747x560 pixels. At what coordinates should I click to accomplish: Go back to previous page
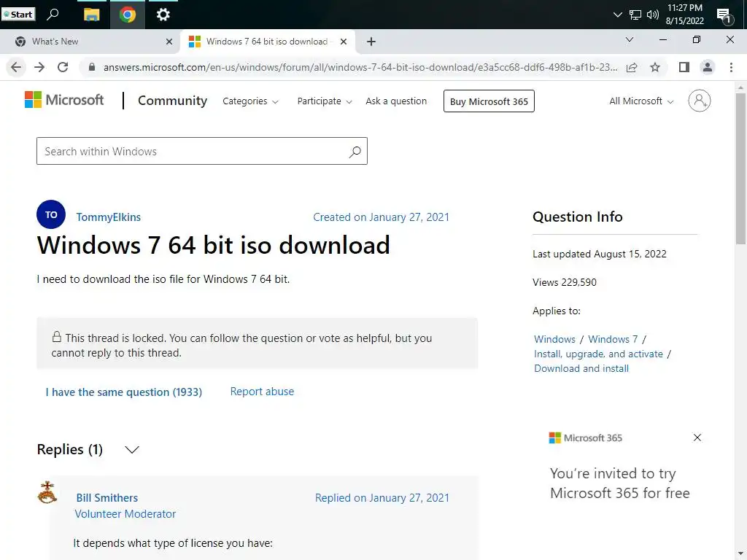(x=16, y=67)
